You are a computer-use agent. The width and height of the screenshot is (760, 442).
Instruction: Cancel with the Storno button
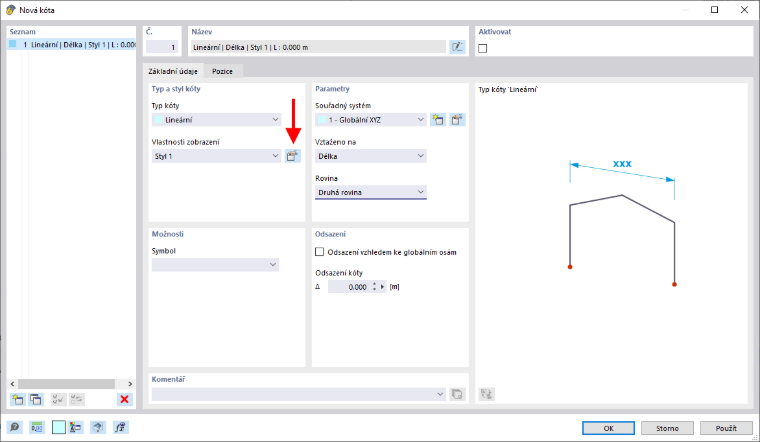[x=667, y=428]
